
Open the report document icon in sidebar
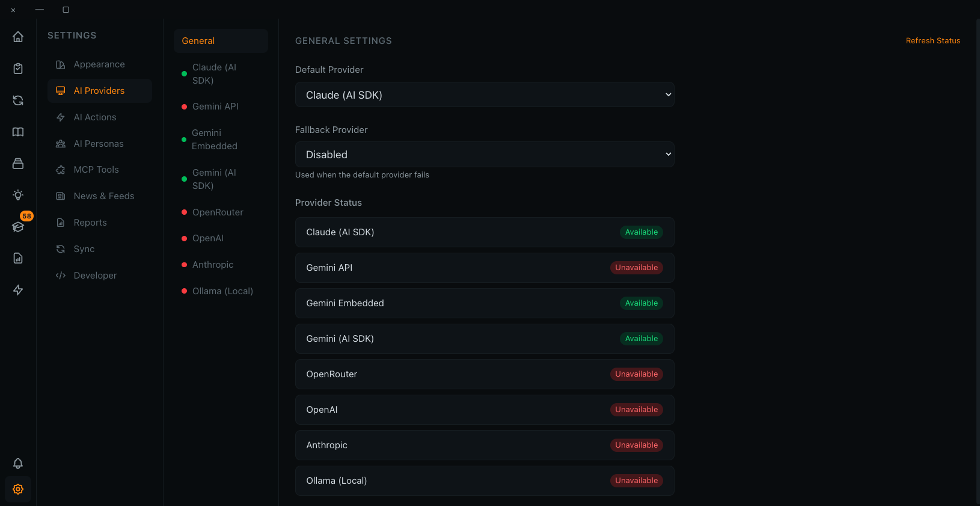(x=18, y=258)
